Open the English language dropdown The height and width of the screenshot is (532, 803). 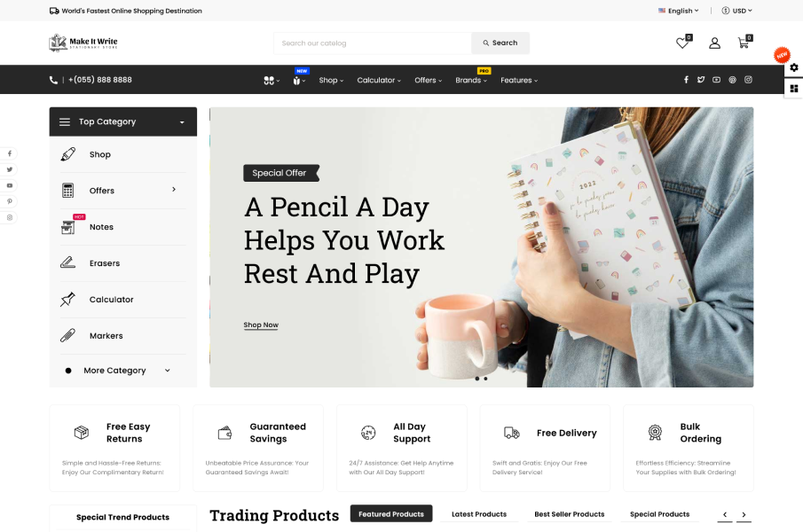[x=679, y=11]
